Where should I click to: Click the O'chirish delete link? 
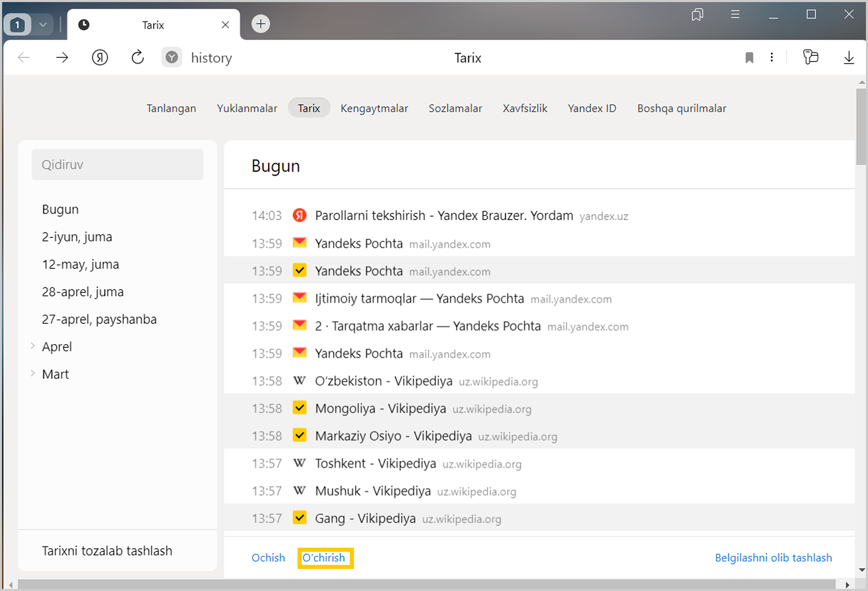point(324,558)
